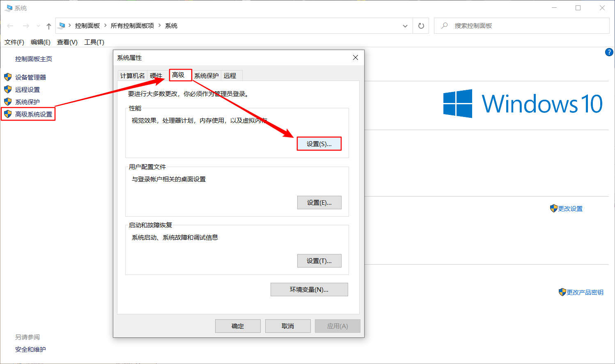Open 设备管理器 link
Image resolution: width=615 pixels, height=364 pixels.
30,77
